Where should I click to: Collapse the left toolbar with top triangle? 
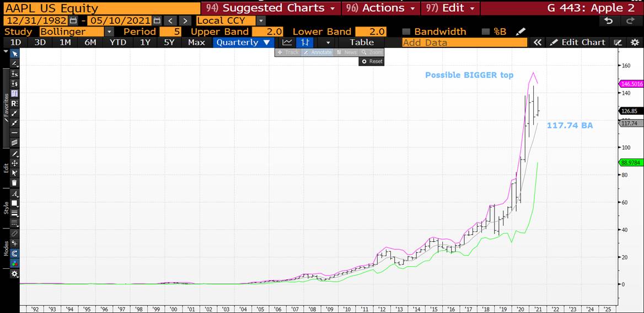(6, 51)
